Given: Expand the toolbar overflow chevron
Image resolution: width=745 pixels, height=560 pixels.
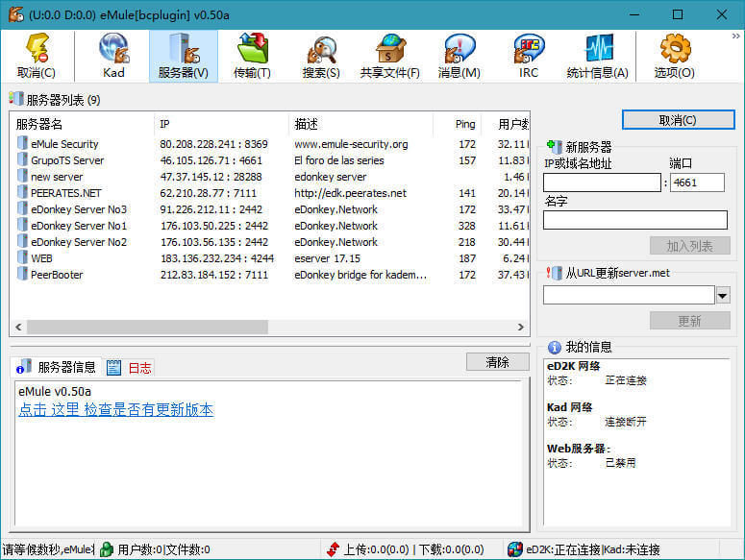Looking at the screenshot, I should coord(735,36).
